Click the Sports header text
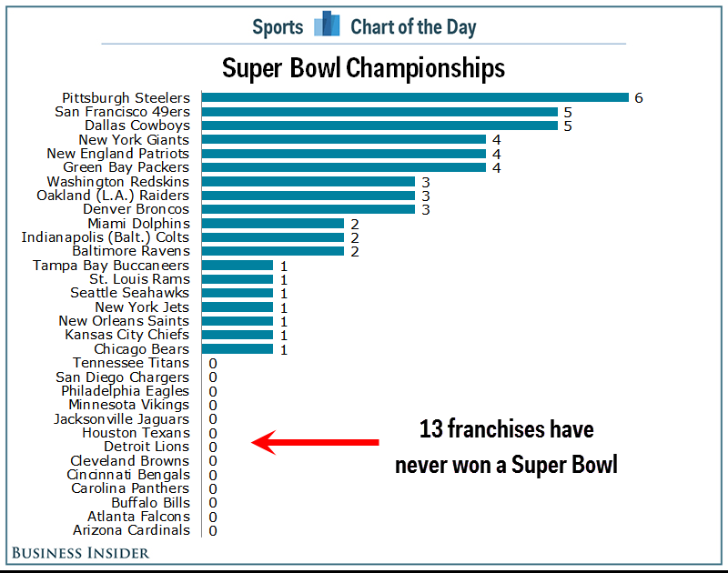 coord(278,27)
